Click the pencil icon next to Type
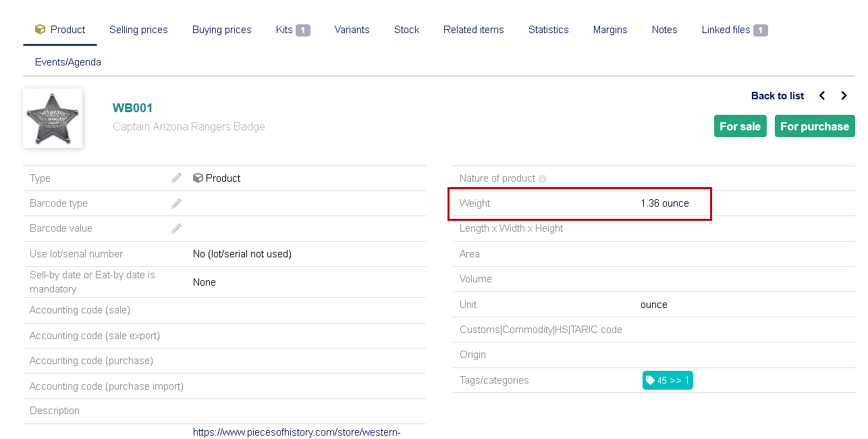Image resolution: width=868 pixels, height=439 pixels. pos(176,178)
